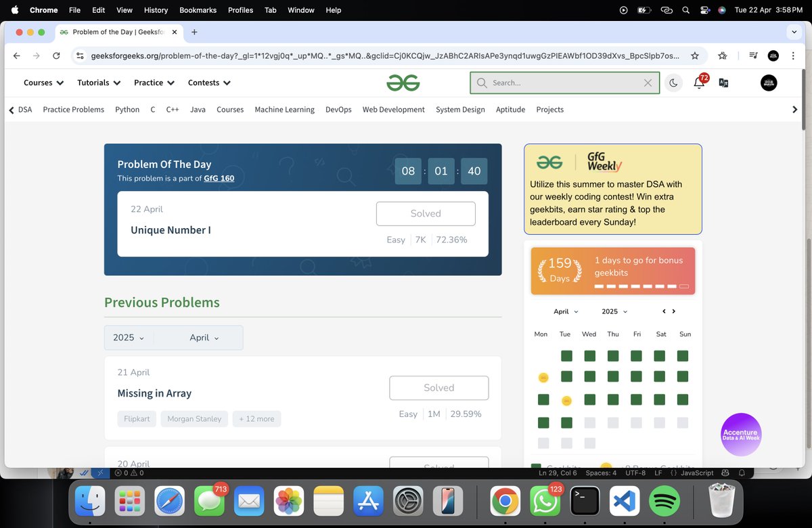Viewport: 812px width, 528px height.
Task: Open Practice Problems topic link
Action: [74, 110]
